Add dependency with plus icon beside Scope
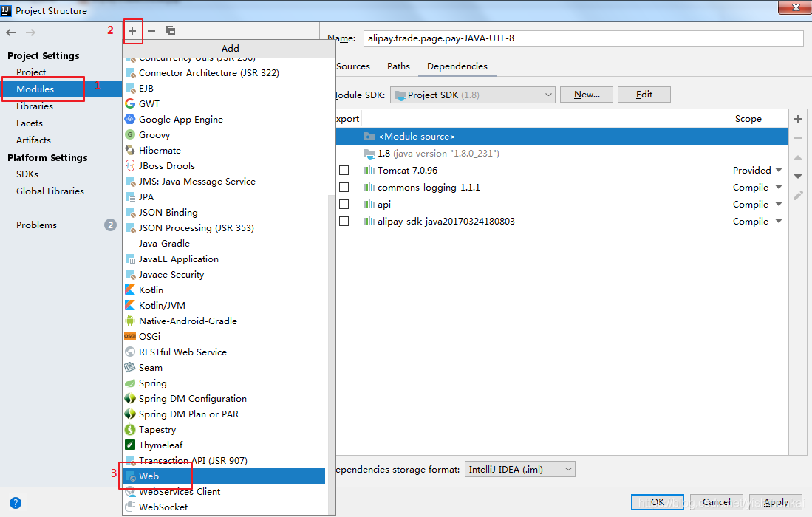The width and height of the screenshot is (812, 517). pyautogui.click(x=798, y=119)
